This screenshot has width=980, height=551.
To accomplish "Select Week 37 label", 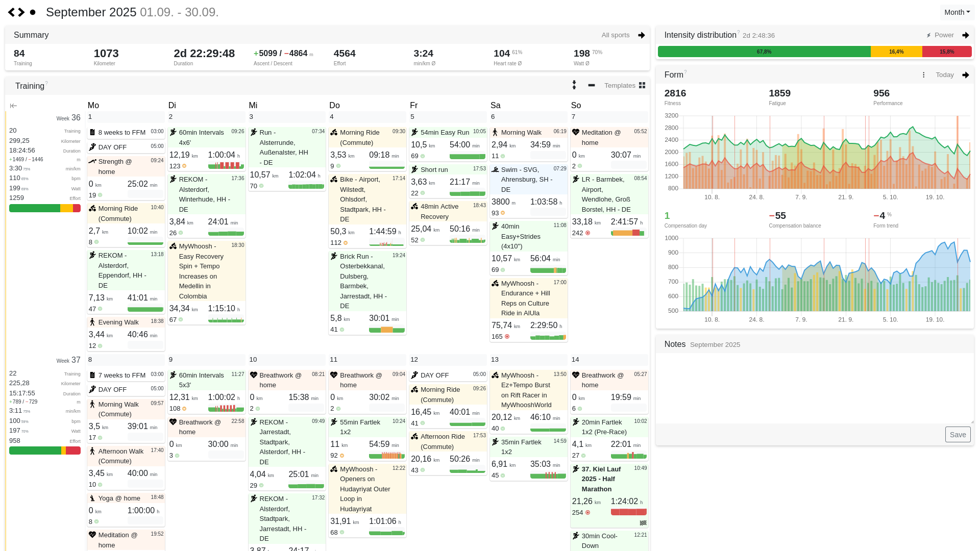I will click(68, 360).
